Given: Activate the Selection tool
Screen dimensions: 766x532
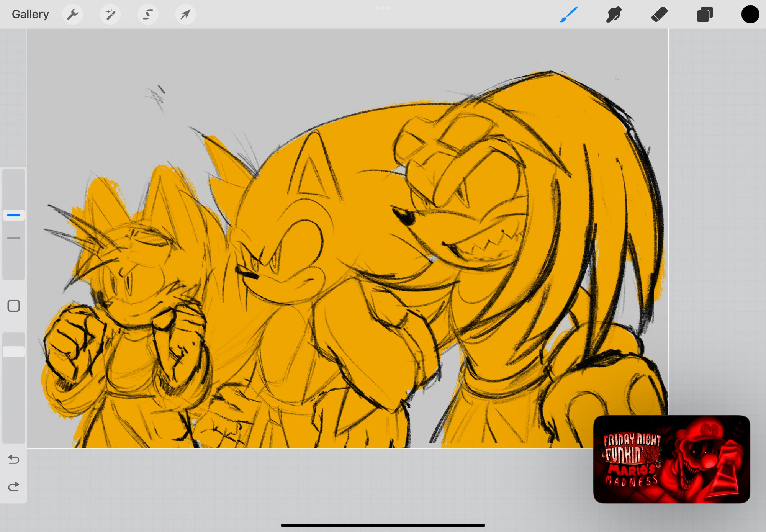Looking at the screenshot, I should pyautogui.click(x=148, y=15).
